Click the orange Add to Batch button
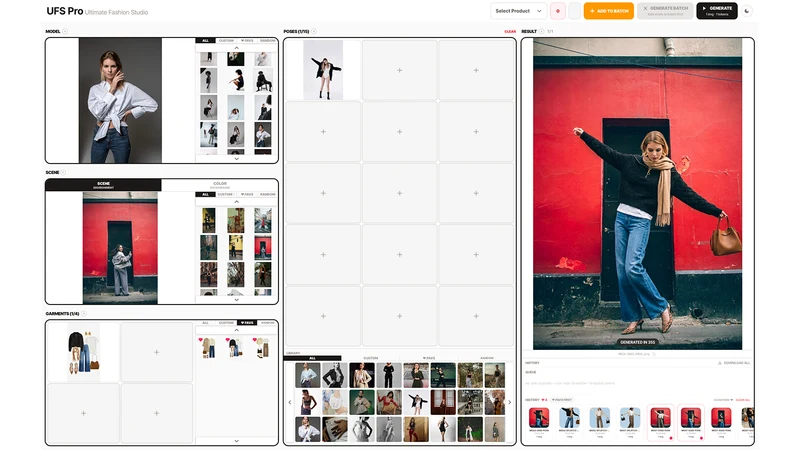Image resolution: width=800 pixels, height=450 pixels. coord(609,11)
